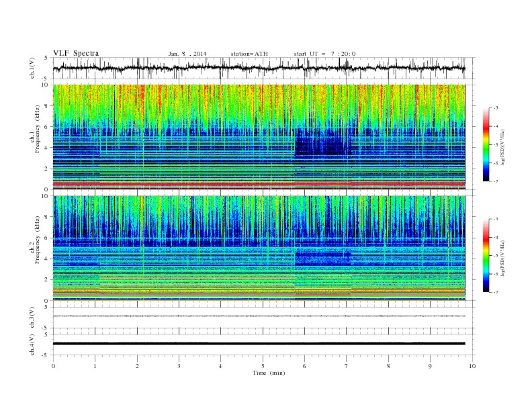Click the '8' kHz tick on ch.1 spectrogram
This screenshot has height=411, width=532.
(x=46, y=106)
